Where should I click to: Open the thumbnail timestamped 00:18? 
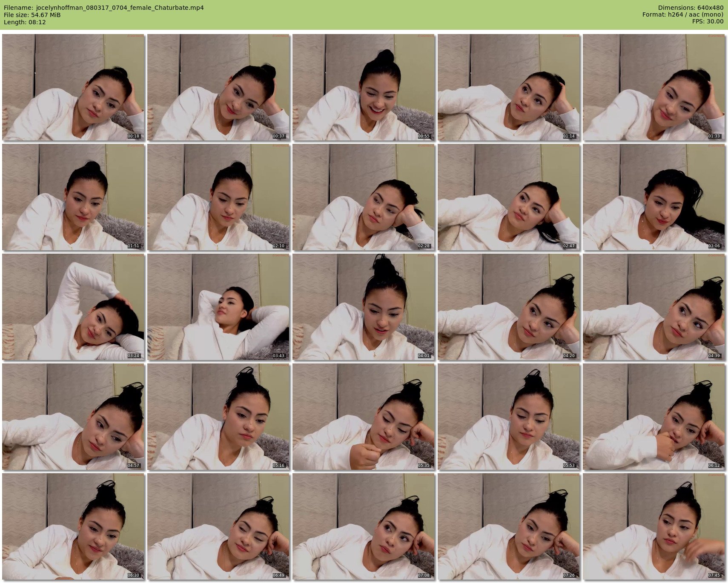[x=73, y=87]
